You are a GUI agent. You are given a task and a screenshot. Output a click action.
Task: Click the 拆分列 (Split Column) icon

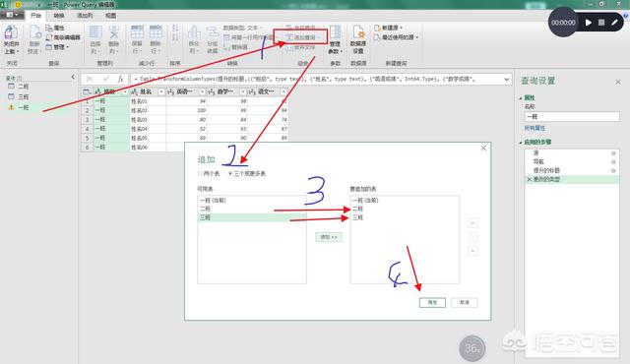[194, 39]
